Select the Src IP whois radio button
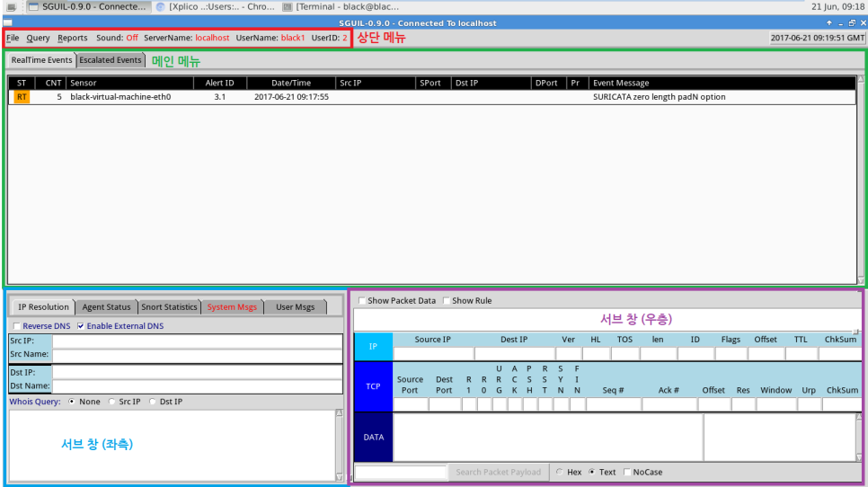This screenshot has width=868, height=487. pyautogui.click(x=111, y=402)
